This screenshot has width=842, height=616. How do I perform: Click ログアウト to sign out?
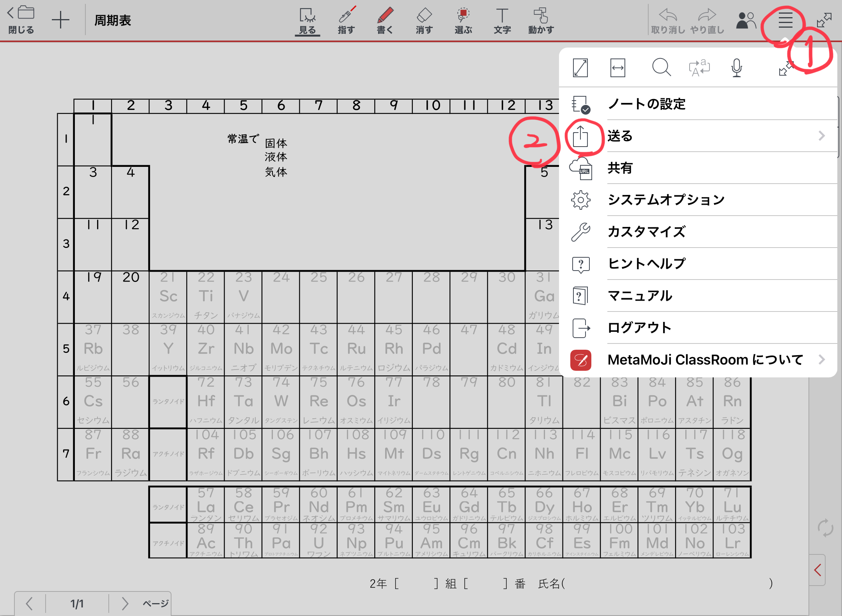pos(639,328)
